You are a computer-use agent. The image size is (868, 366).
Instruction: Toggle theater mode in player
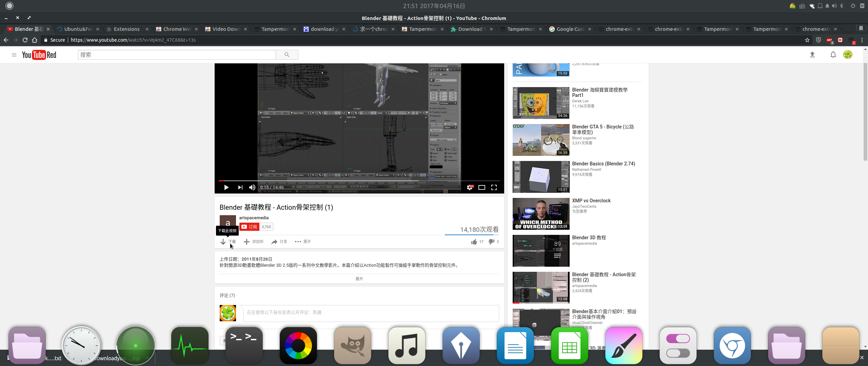tap(481, 187)
